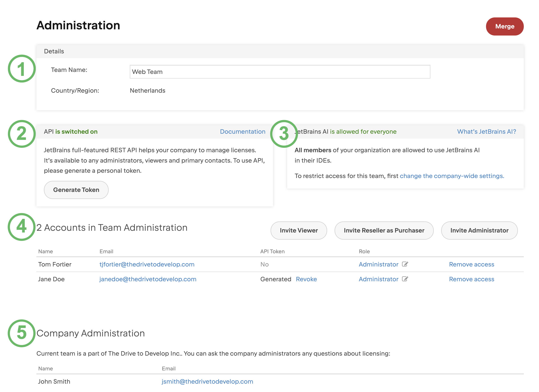Click the edit icon next to Tom Fortier's role
This screenshot has height=392, width=539.
[405, 264]
